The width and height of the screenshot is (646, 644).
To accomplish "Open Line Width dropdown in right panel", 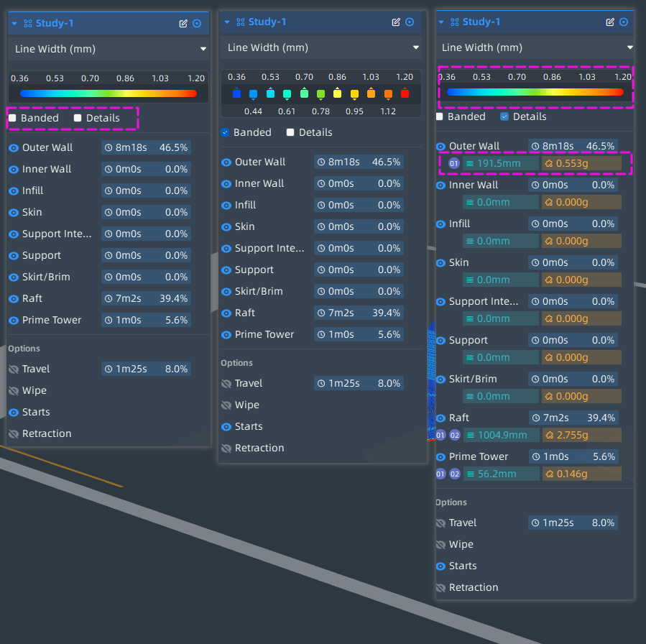I will click(535, 47).
